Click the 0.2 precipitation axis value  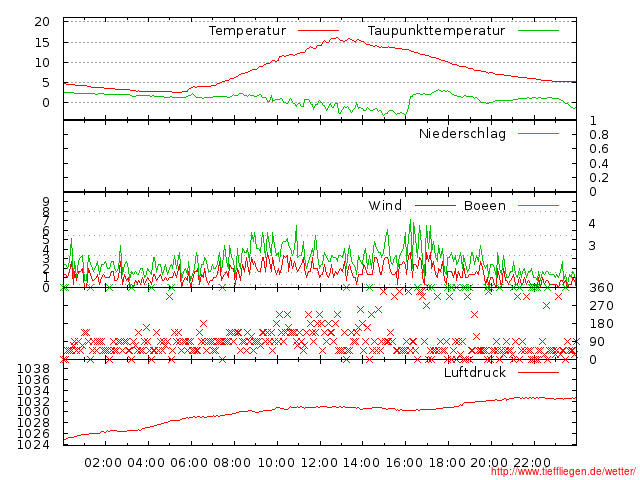(599, 178)
